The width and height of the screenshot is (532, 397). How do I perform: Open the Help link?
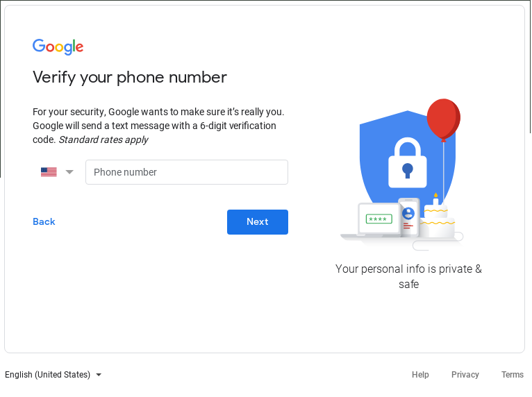click(x=420, y=375)
